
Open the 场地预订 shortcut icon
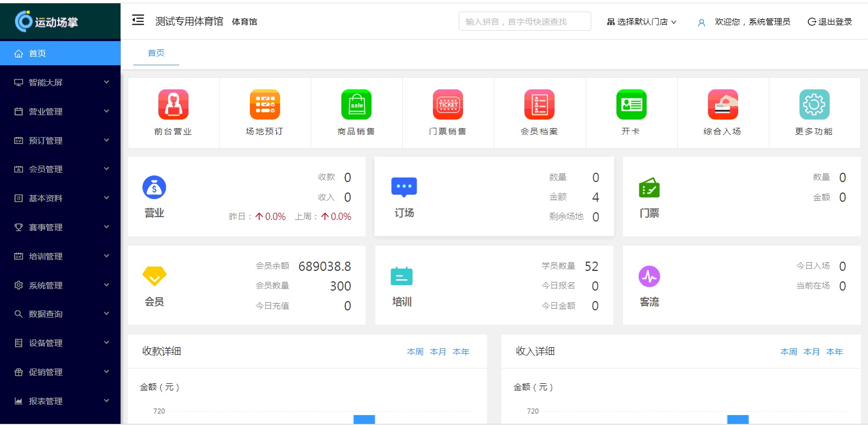point(265,104)
